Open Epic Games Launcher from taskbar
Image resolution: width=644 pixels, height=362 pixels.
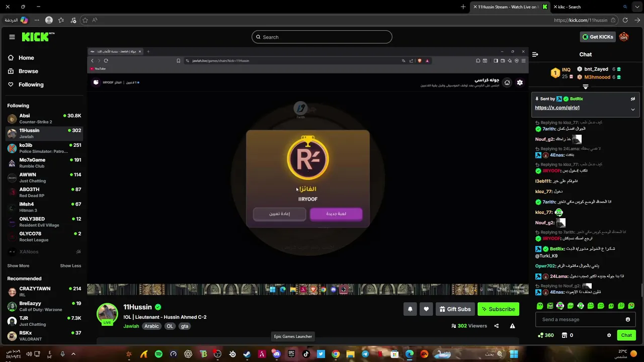click(x=291, y=354)
